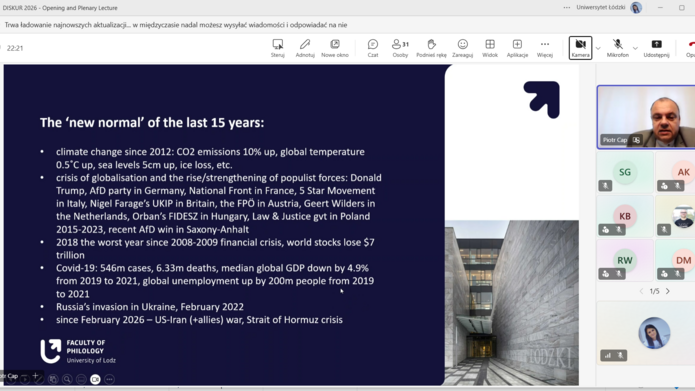This screenshot has width=695, height=391.
Task: Open title bar three-dots settings menu
Action: [566, 8]
